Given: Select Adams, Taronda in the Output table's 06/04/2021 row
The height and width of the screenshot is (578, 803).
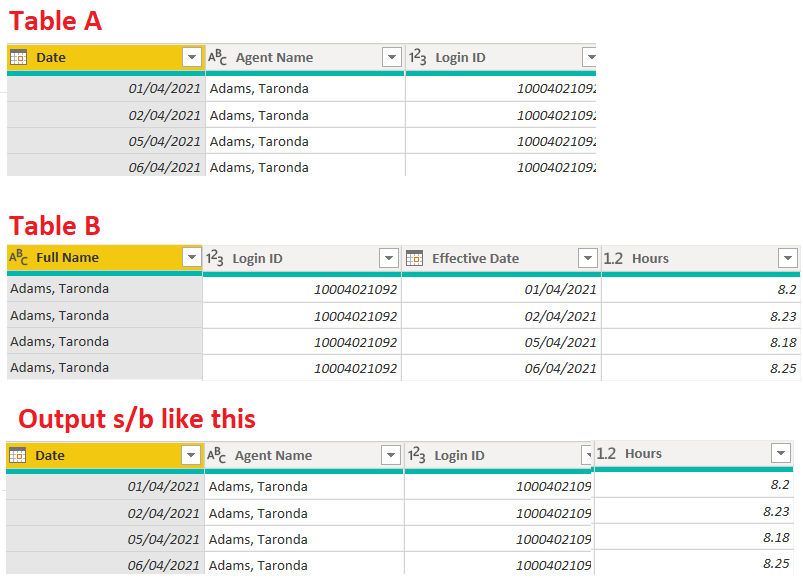Looking at the screenshot, I should pyautogui.click(x=304, y=564).
